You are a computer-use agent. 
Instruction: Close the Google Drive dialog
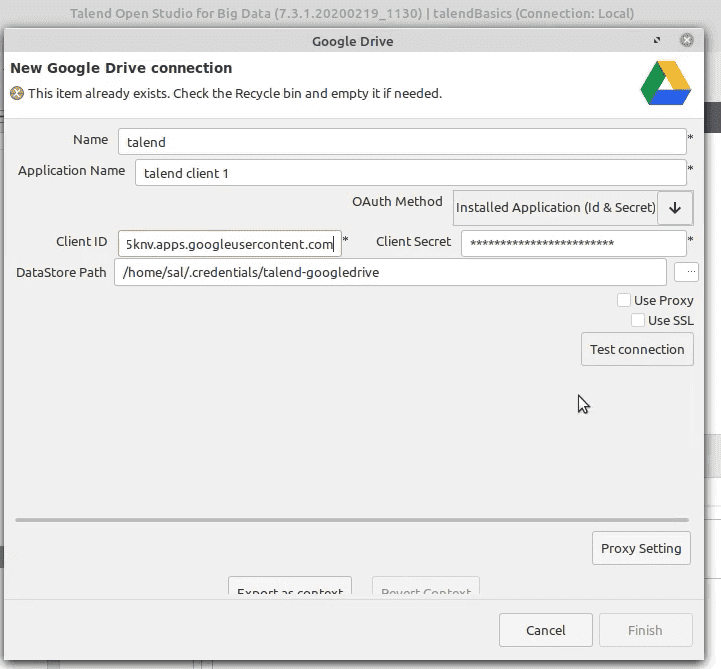[x=687, y=40]
